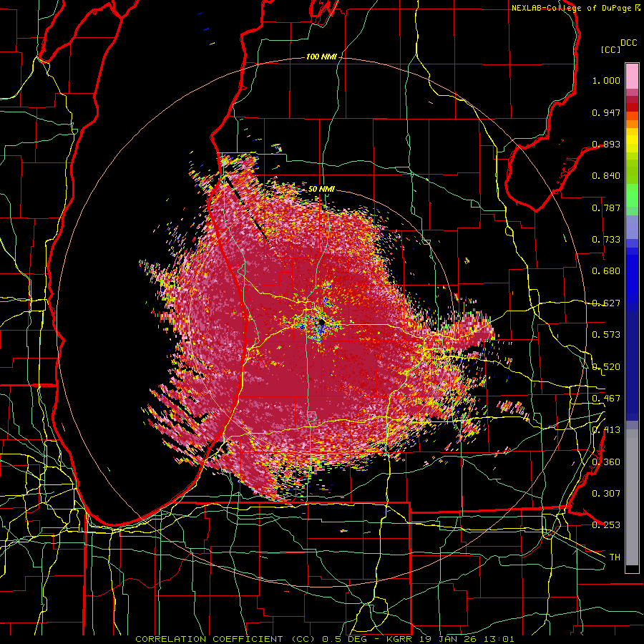Viewport: 644px width, 644px height.
Task: Click the 0.947 legend value
Action: (x=606, y=112)
